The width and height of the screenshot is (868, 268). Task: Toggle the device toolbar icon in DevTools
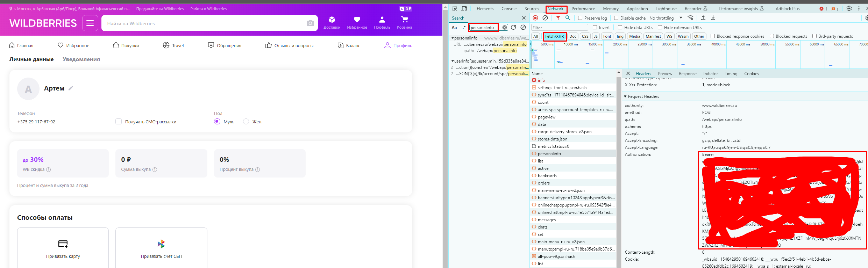click(464, 9)
